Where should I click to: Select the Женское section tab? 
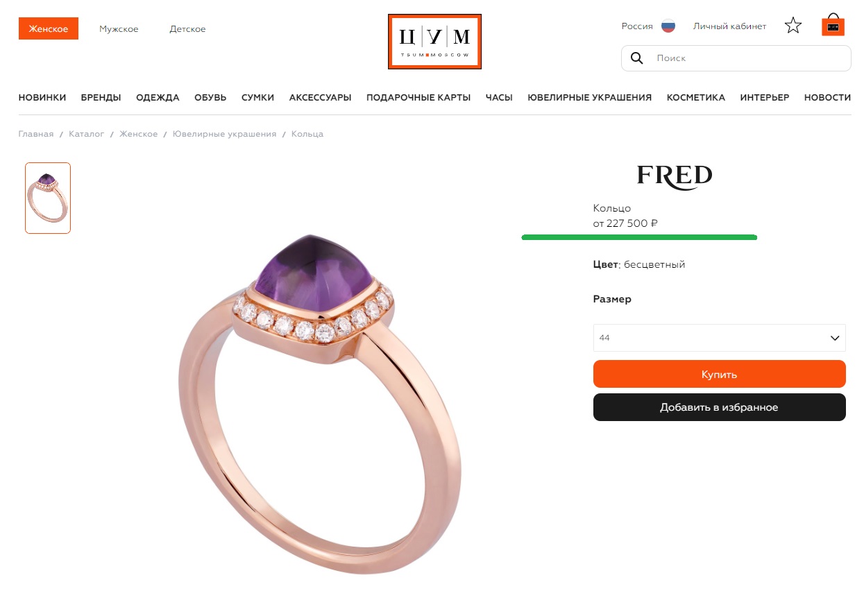tap(49, 28)
